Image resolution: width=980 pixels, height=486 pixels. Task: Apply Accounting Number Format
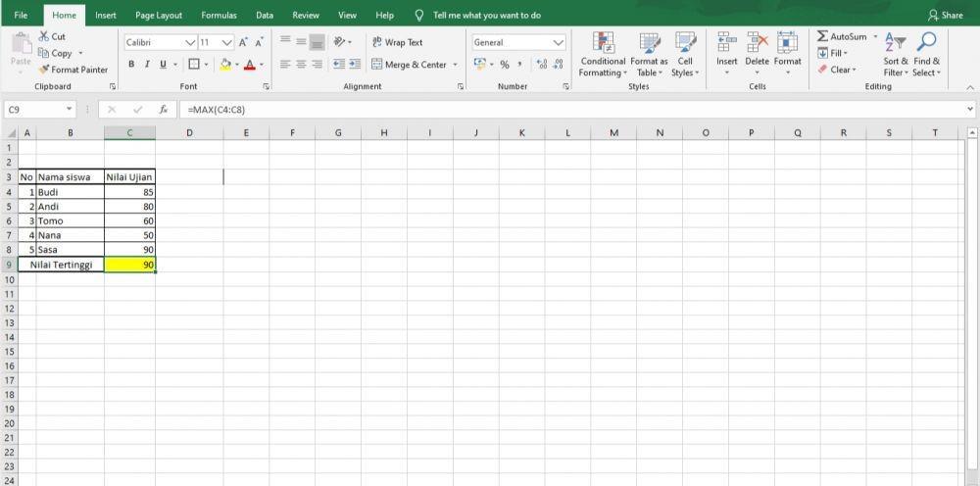479,65
